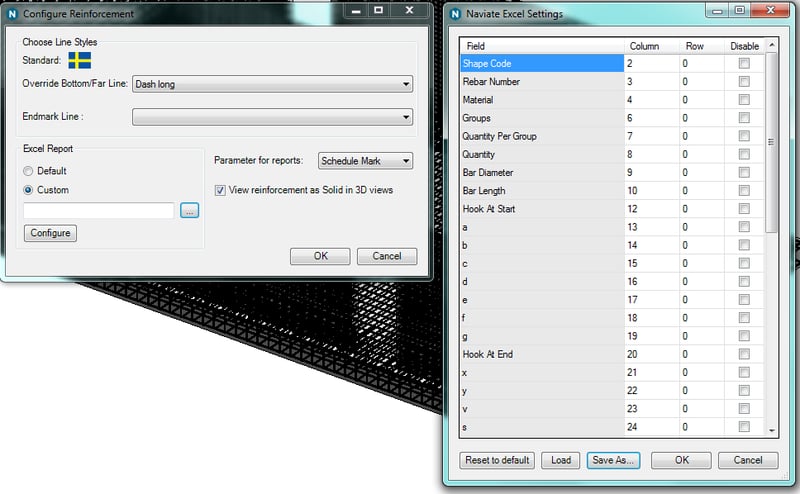Check Disable box for Bar Diameter row
This screenshot has width=800, height=494.
pyautogui.click(x=744, y=172)
